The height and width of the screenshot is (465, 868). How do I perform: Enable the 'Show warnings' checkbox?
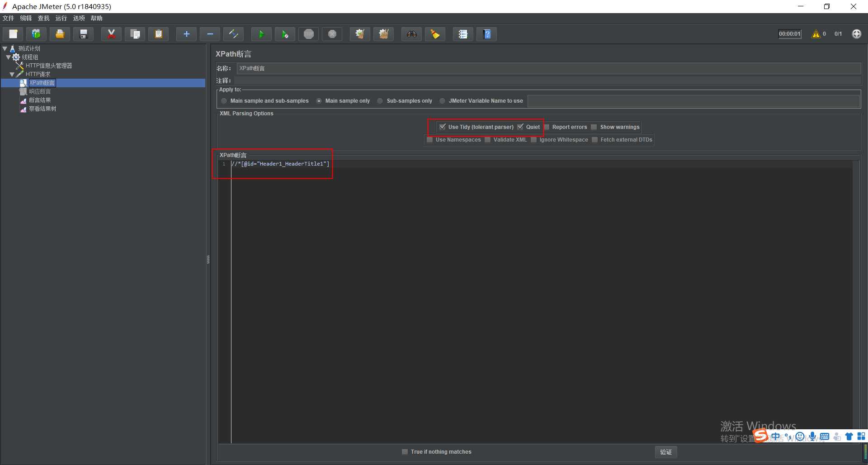click(x=615, y=127)
